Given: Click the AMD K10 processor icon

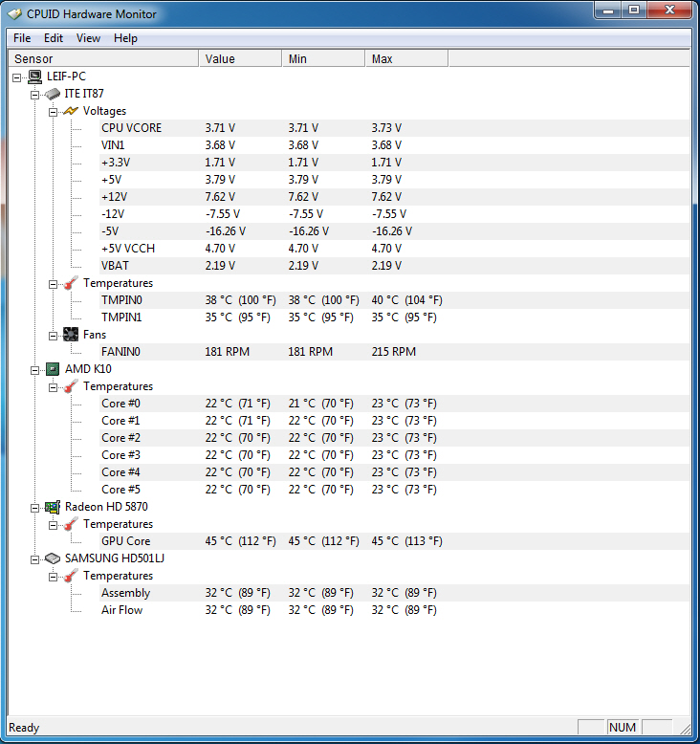Looking at the screenshot, I should [x=53, y=369].
